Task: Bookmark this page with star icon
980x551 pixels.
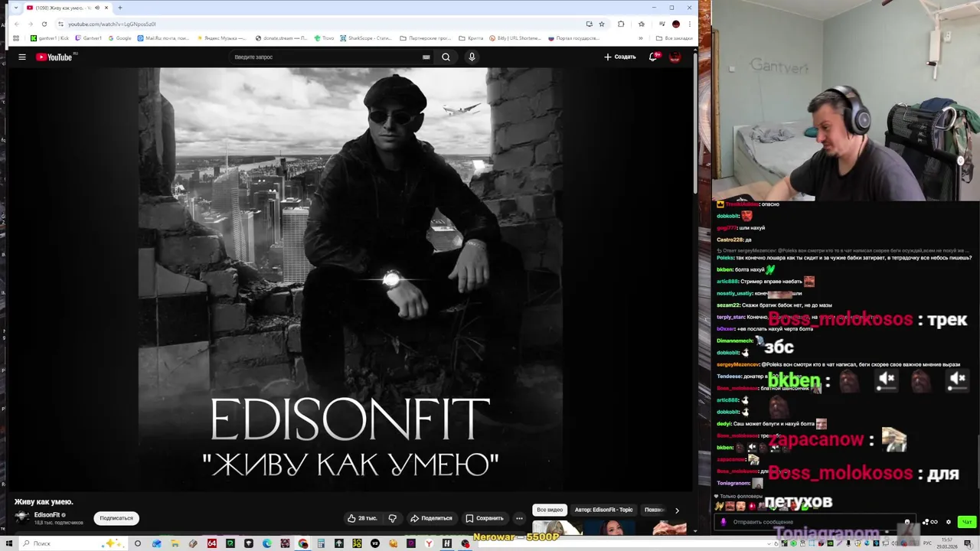Action: (x=602, y=24)
